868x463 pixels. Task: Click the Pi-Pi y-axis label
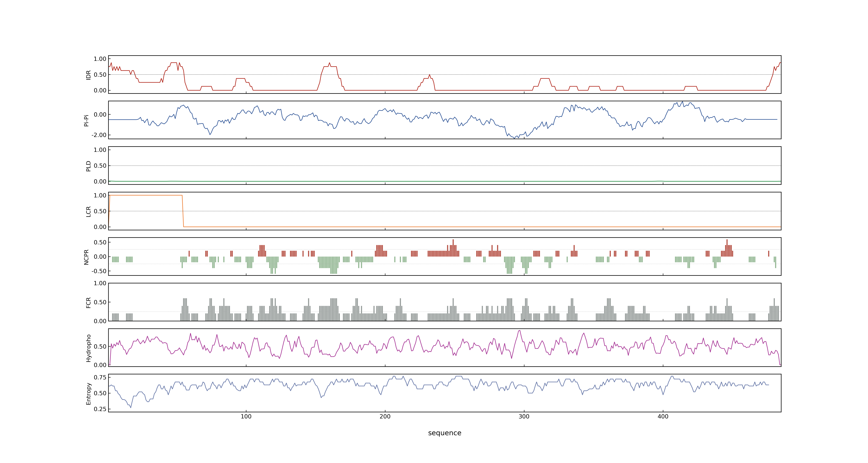(x=86, y=120)
